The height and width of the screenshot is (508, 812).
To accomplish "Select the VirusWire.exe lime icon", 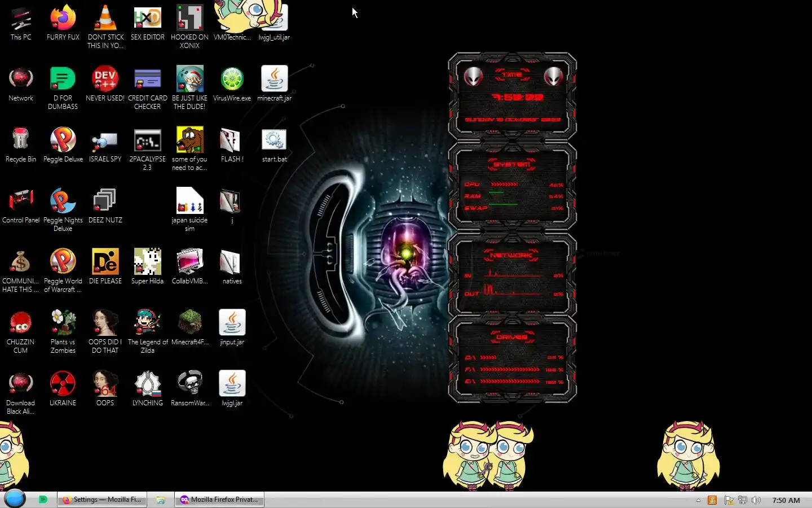I will pyautogui.click(x=232, y=84).
